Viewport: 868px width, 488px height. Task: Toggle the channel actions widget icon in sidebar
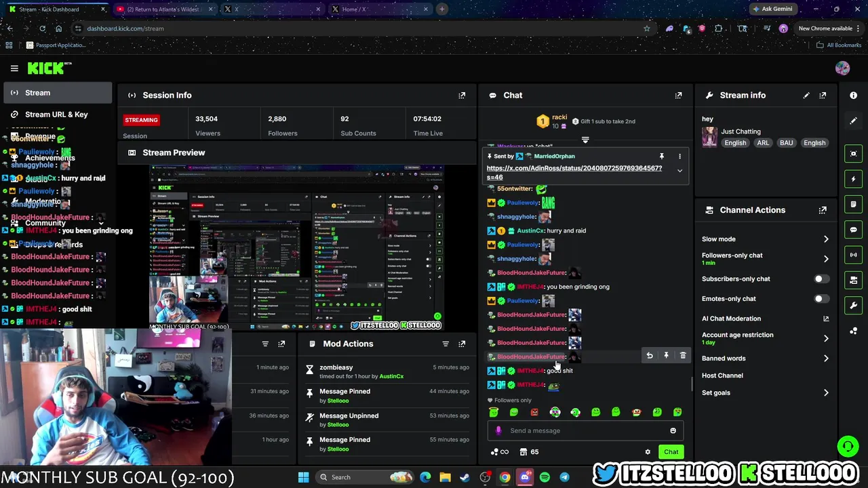pyautogui.click(x=853, y=280)
